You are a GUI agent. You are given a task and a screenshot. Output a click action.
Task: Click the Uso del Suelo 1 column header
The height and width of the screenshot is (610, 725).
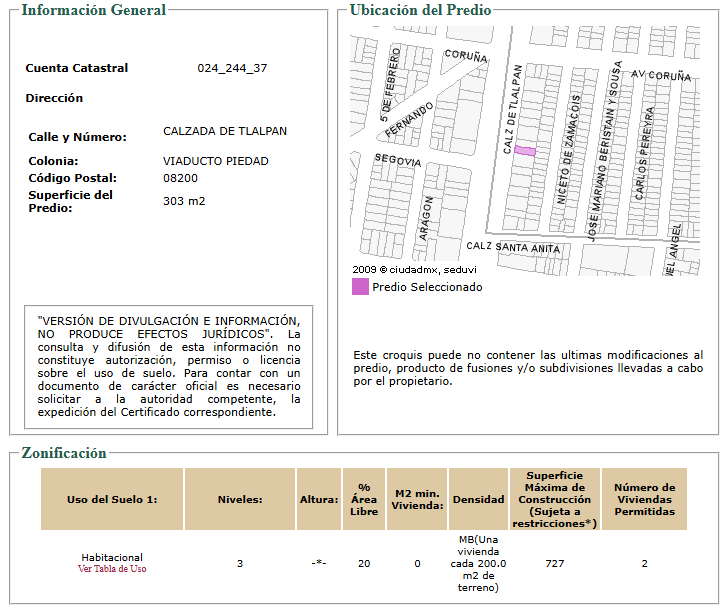(112, 499)
